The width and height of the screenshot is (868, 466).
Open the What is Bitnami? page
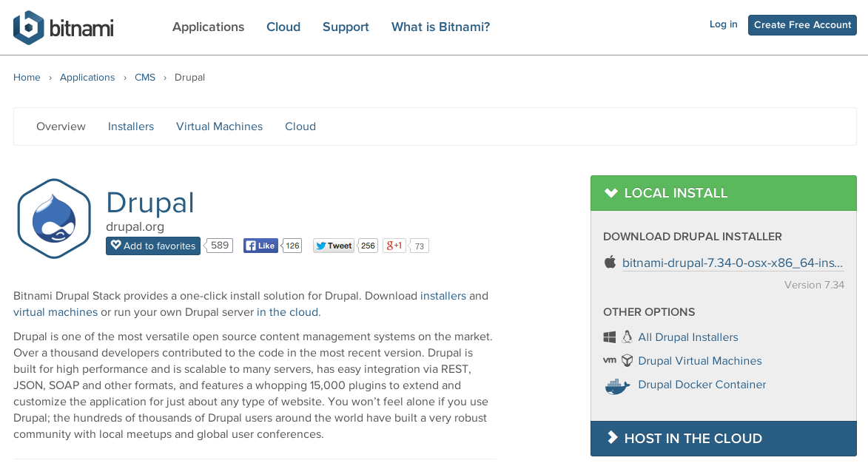pos(440,27)
